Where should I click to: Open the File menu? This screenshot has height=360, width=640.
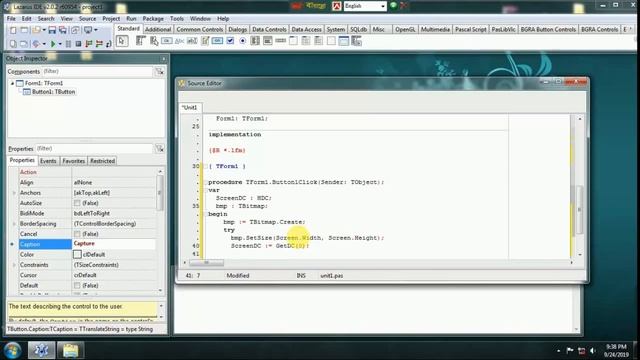pyautogui.click(x=11, y=19)
